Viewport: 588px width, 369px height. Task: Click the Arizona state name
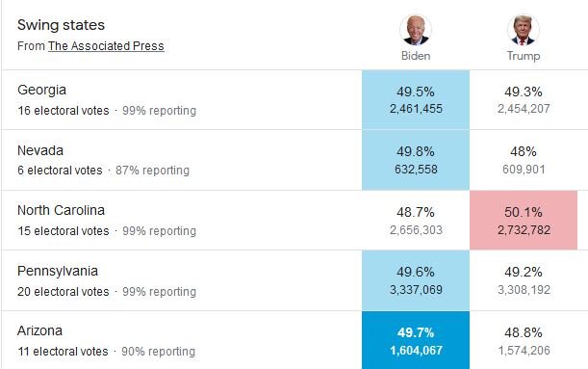tap(39, 330)
